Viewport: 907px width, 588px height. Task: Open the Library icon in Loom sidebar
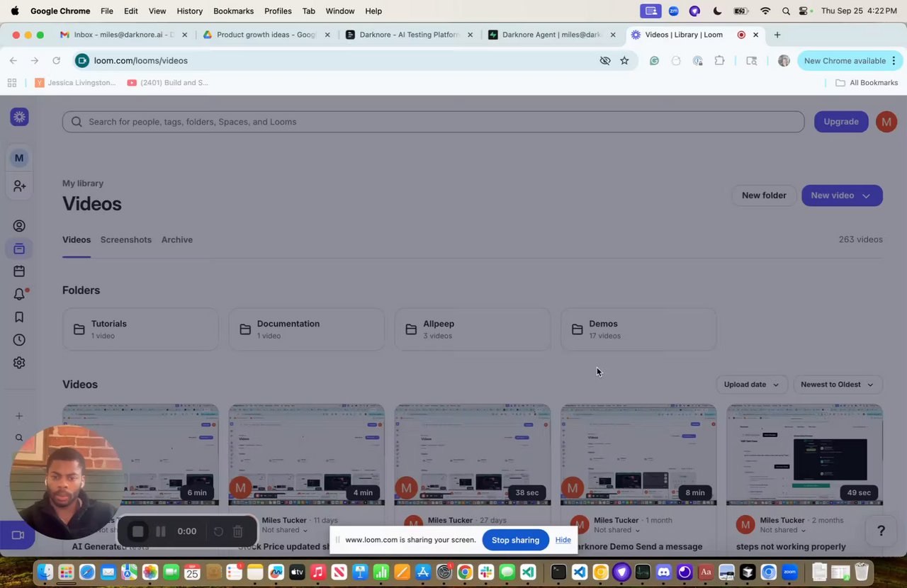[x=19, y=249]
